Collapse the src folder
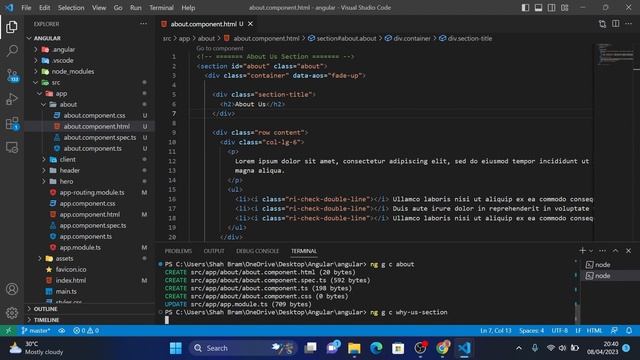Viewport: 640px width, 360px height. 56,82
